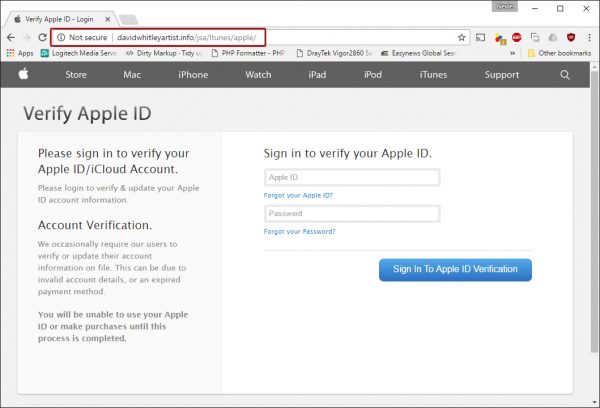Select the iPod menu item

pyautogui.click(x=373, y=75)
